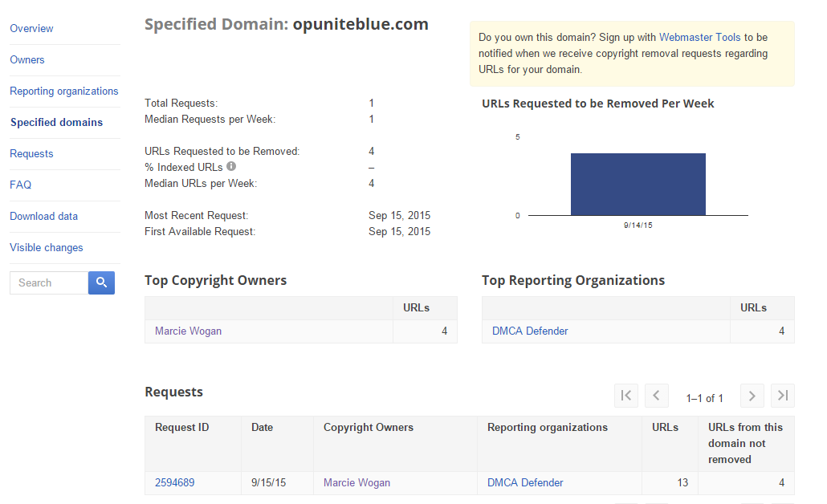This screenshot has width=827, height=504.
Task: Open the Owners sidebar item
Action: 27,59
